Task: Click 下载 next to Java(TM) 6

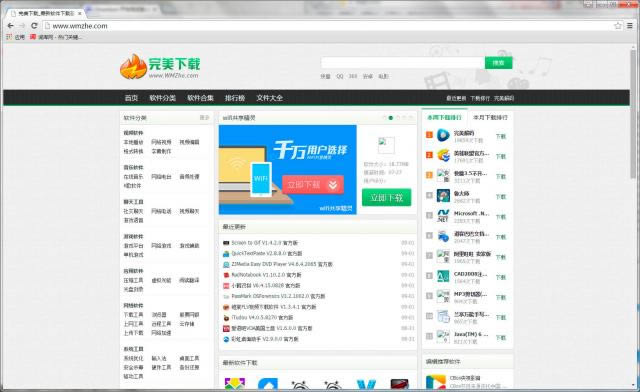Action: pyautogui.click(x=501, y=338)
